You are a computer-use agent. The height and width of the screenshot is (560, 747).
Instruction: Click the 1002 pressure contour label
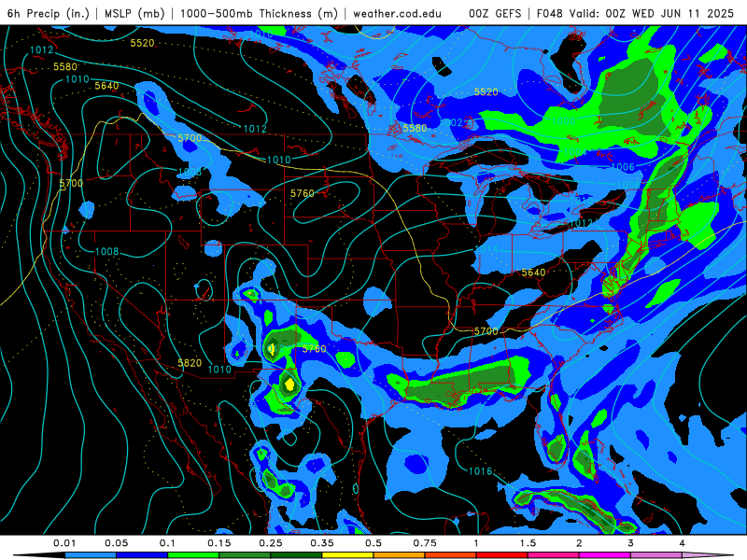coord(451,123)
